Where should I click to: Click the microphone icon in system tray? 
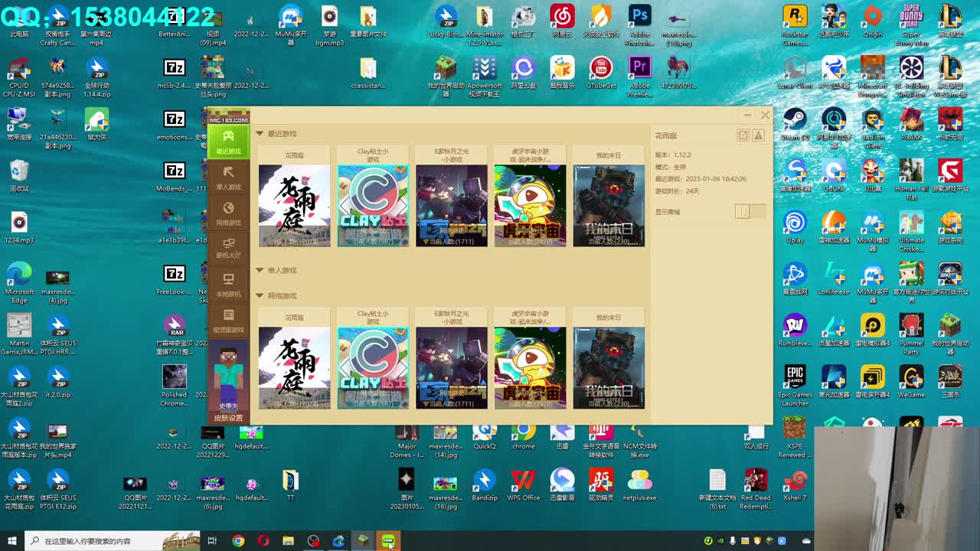(733, 541)
